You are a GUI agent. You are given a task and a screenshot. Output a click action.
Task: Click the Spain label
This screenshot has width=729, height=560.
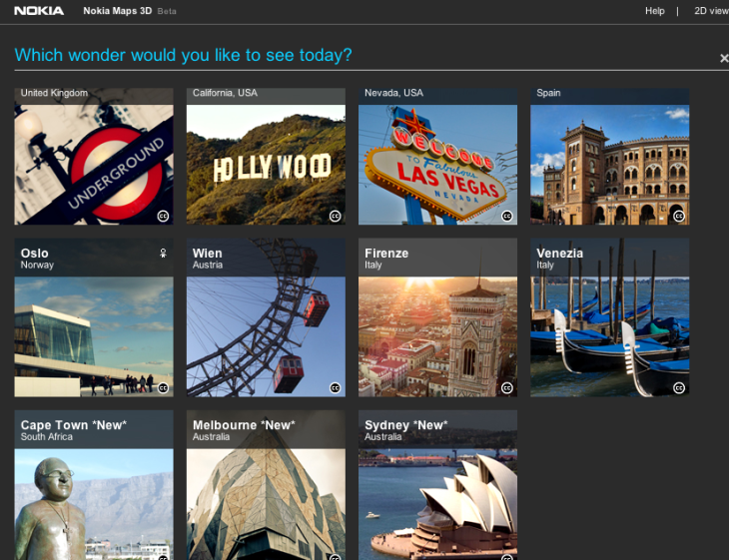548,93
